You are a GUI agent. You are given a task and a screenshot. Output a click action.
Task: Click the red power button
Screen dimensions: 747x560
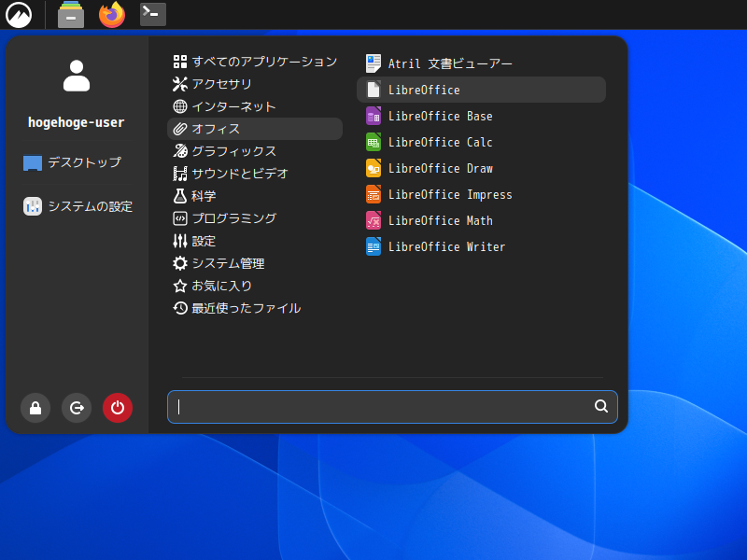tap(118, 408)
